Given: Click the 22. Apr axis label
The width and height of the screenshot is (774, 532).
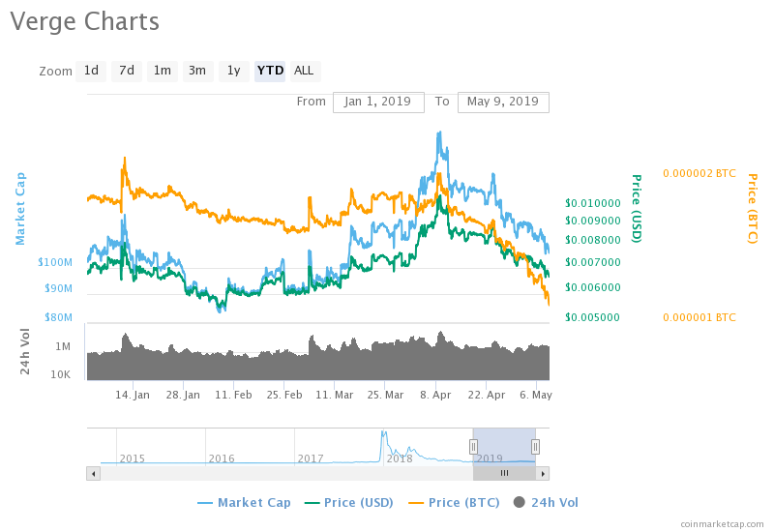Looking at the screenshot, I should coord(487,395).
